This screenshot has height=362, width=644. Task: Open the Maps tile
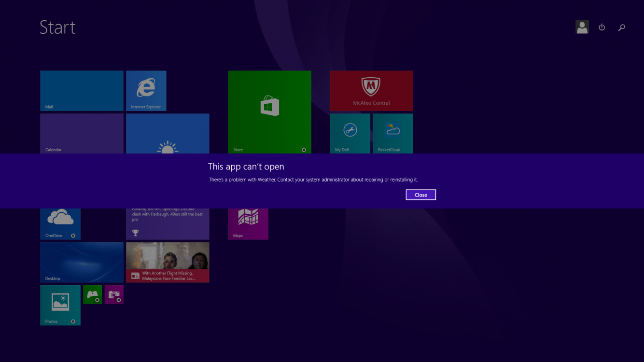coord(248,224)
